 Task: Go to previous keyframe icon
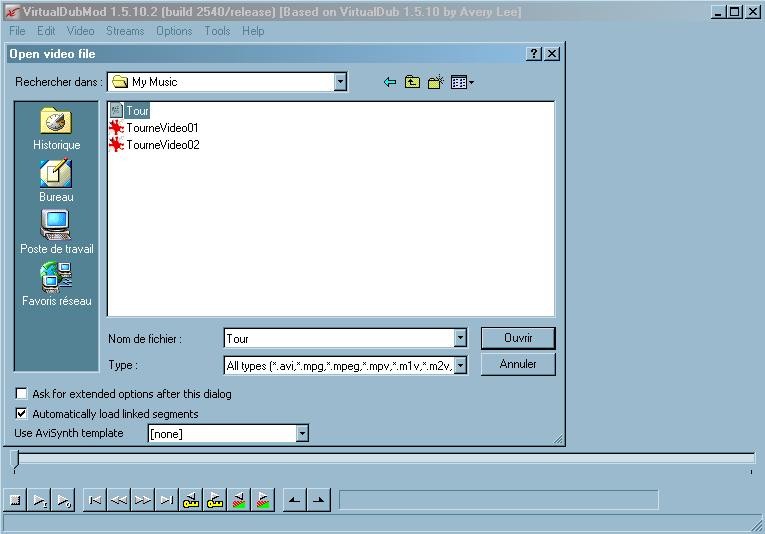pyautogui.click(x=190, y=500)
